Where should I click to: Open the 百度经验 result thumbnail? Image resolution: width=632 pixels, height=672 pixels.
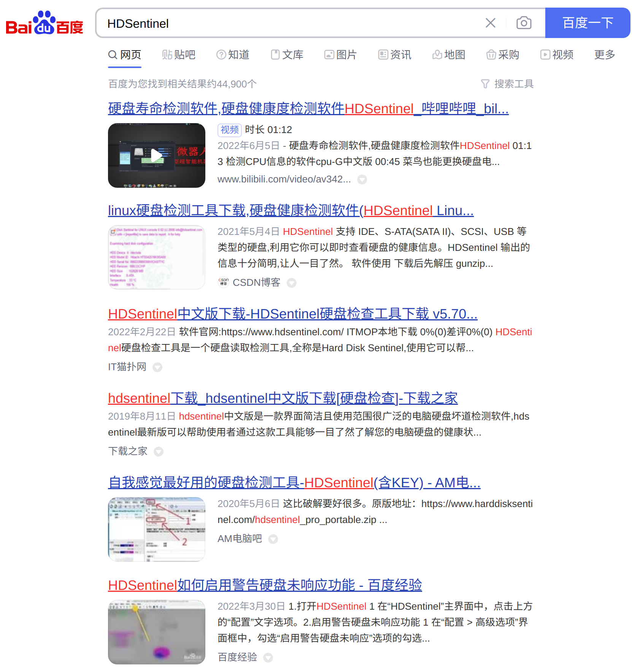click(x=157, y=632)
